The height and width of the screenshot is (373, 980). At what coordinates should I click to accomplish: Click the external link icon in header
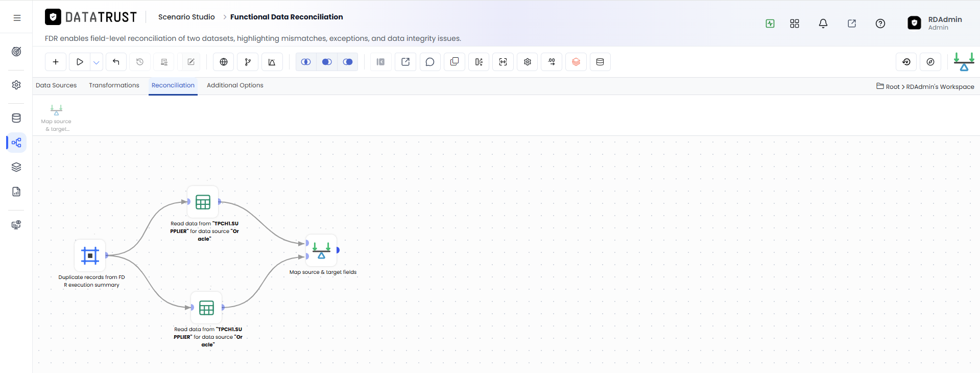[x=852, y=24]
